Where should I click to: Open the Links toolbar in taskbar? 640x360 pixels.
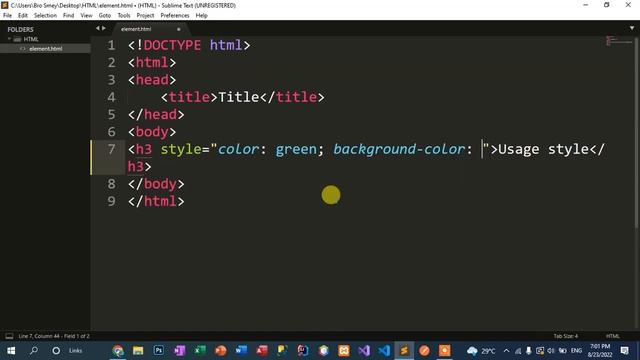click(76, 351)
